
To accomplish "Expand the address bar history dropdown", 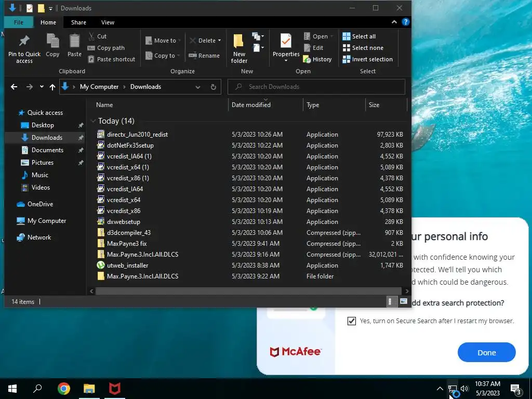I will click(198, 87).
